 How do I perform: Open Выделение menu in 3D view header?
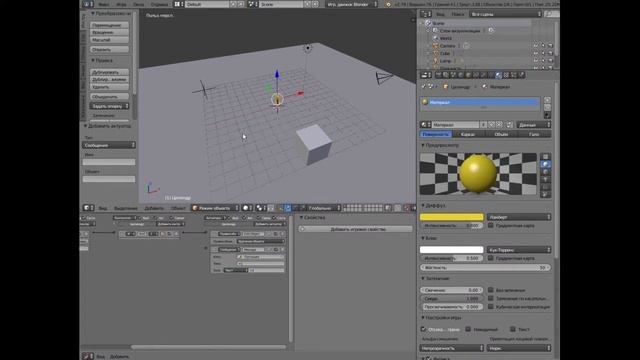coord(126,208)
